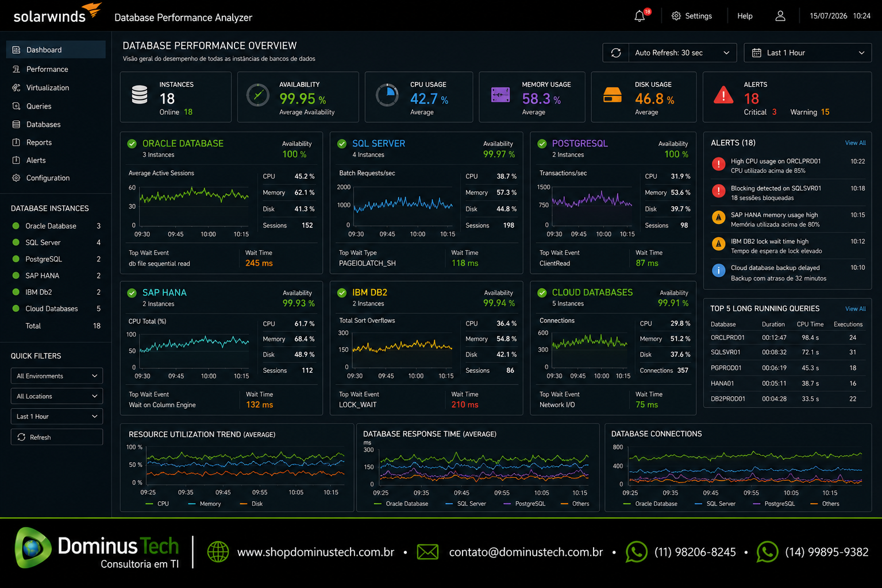Click the Alerts red triangle icon
The image size is (882, 588).
(723, 95)
